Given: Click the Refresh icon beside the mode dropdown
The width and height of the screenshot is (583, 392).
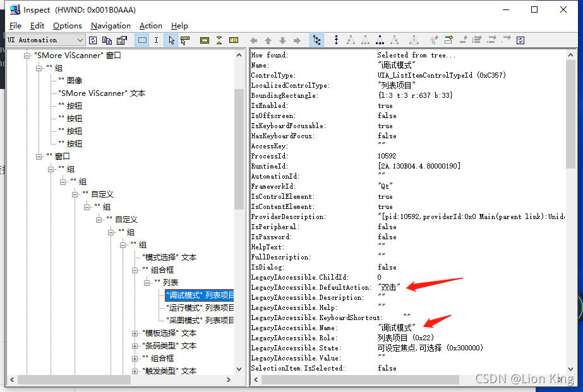Looking at the screenshot, I should (x=93, y=40).
